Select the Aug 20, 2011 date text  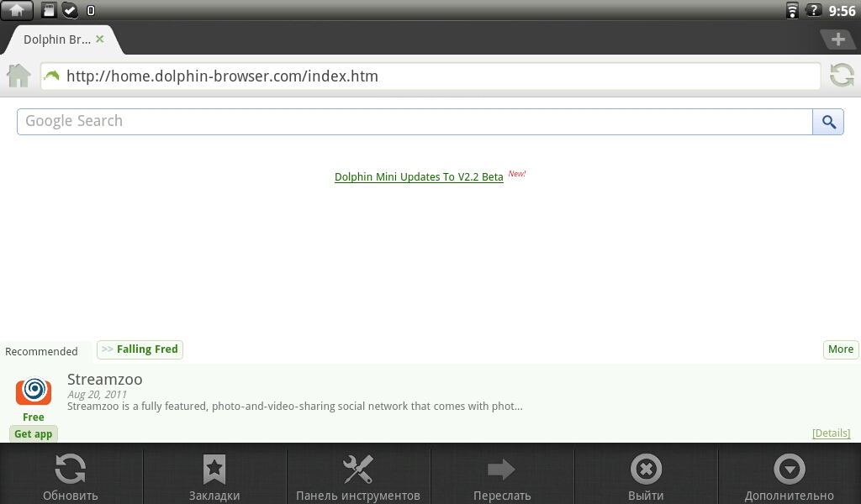[x=98, y=394]
